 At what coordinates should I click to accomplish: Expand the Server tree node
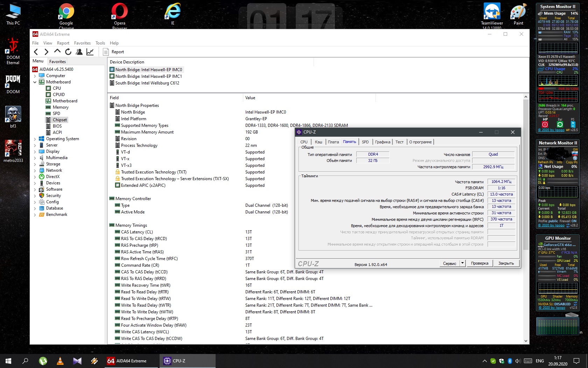pos(35,145)
